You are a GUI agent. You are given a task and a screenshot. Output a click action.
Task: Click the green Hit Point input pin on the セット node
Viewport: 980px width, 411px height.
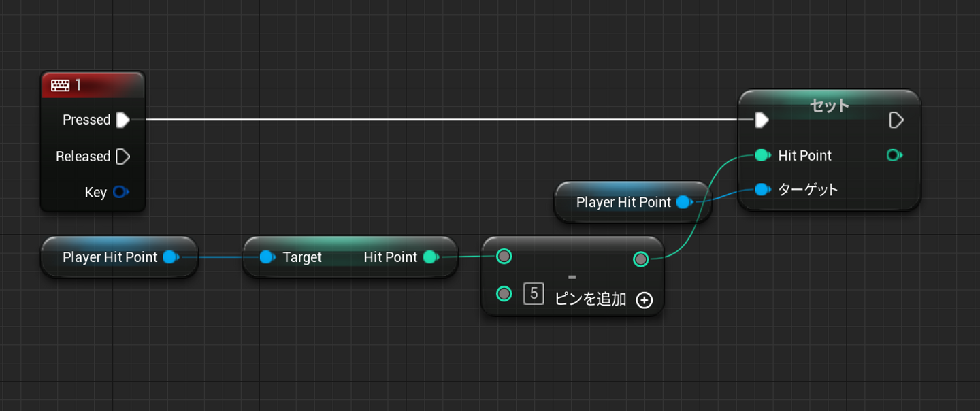(762, 155)
